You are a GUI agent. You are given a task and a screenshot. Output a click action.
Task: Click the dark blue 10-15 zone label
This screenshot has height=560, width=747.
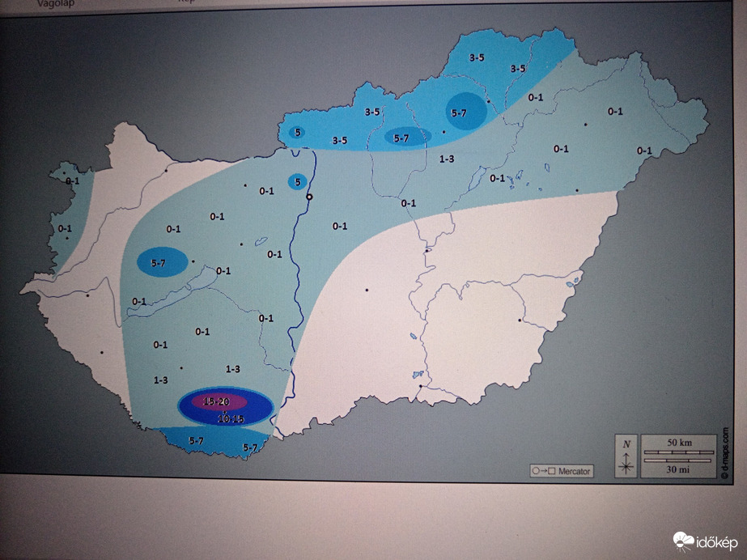coord(230,419)
